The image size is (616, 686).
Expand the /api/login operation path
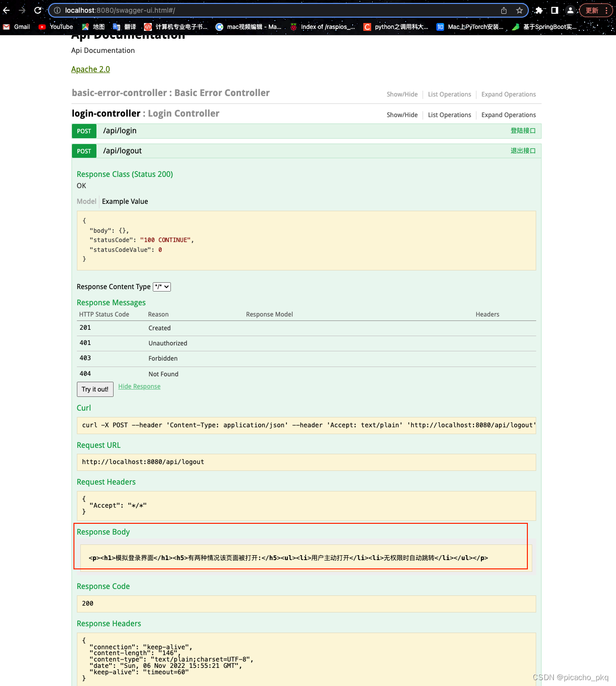click(x=120, y=131)
